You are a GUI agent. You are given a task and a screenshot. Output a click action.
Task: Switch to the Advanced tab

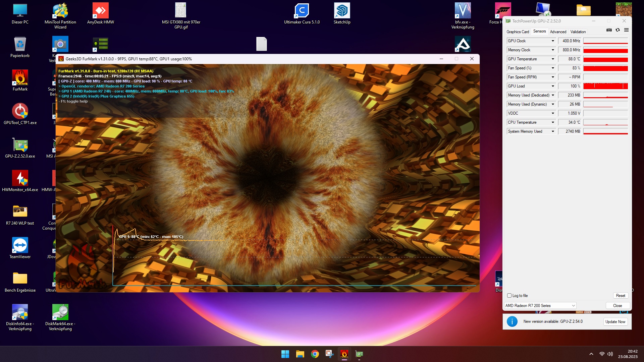[558, 32]
